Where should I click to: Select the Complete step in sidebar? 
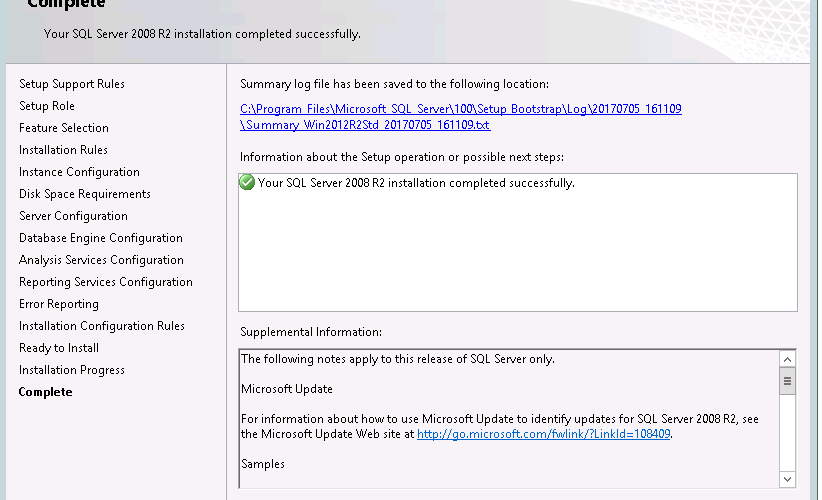point(46,392)
